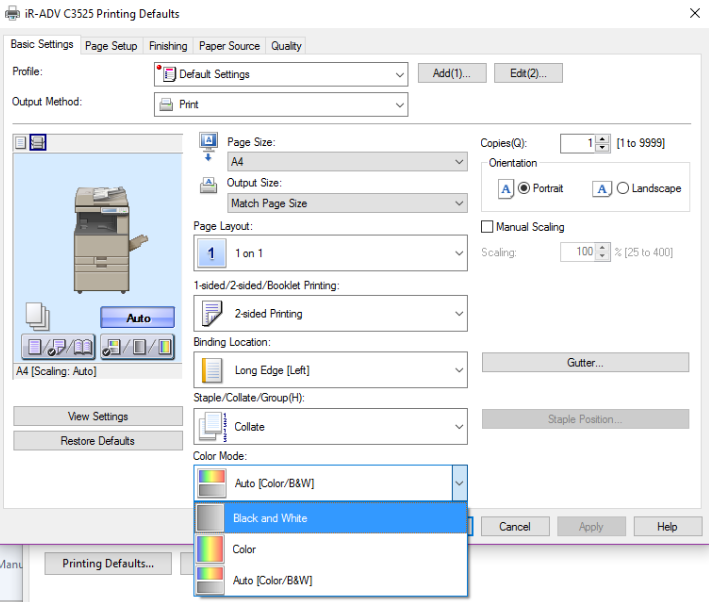Click the Cancel button
This screenshot has width=709, height=602.
point(515,526)
